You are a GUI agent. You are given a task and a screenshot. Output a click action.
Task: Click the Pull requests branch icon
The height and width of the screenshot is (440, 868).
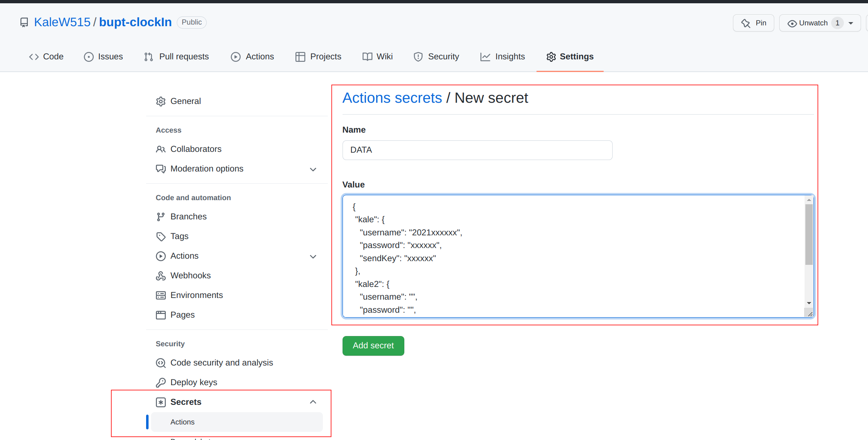pos(149,57)
